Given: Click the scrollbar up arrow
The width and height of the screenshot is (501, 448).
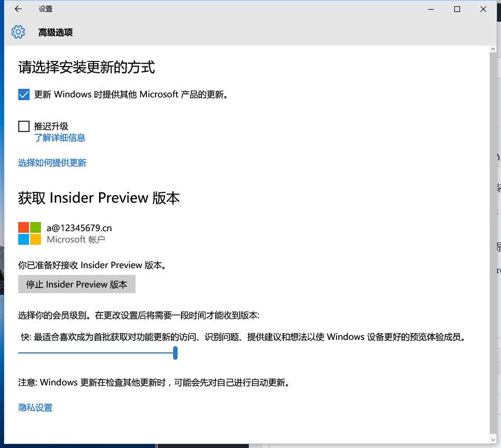Looking at the screenshot, I should click(492, 49).
